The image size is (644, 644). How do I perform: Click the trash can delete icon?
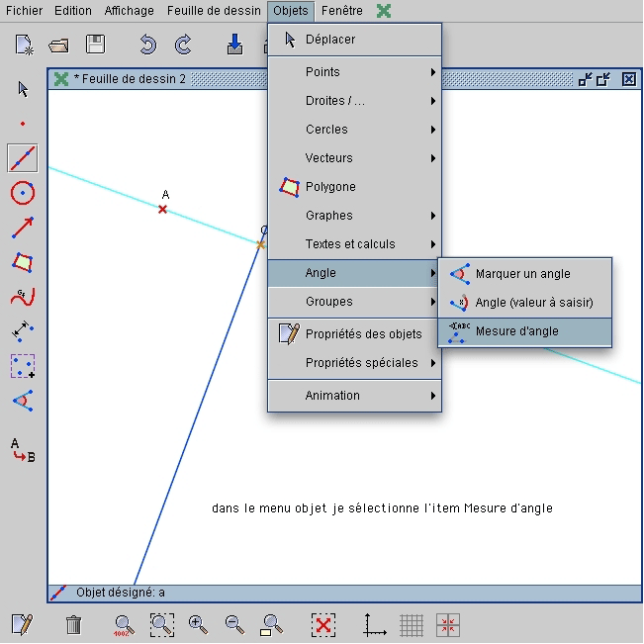pos(73,624)
